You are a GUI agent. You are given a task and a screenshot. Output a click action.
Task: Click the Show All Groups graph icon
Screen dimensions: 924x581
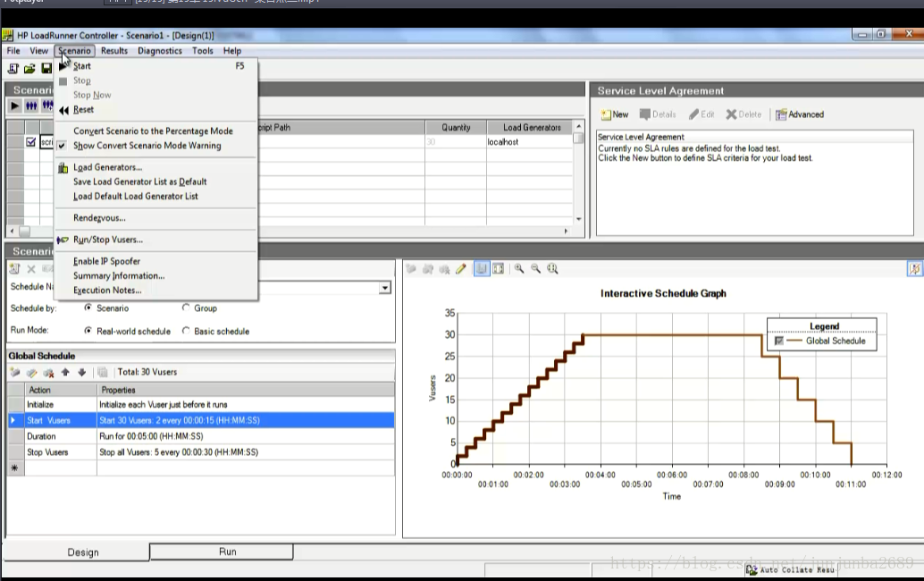pos(499,269)
